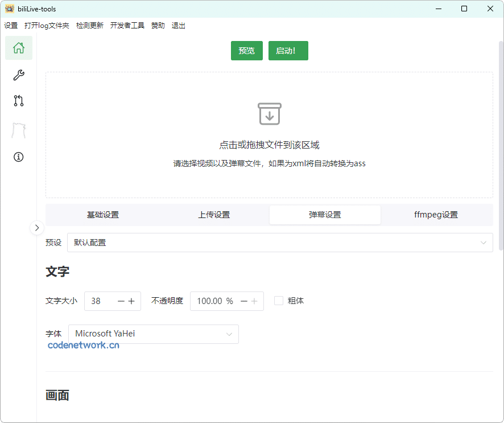Select the wrench tools icon in the sidebar

point(18,75)
